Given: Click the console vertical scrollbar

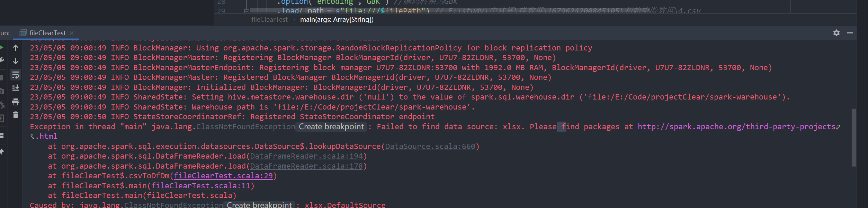Looking at the screenshot, I should pyautogui.click(x=854, y=138).
